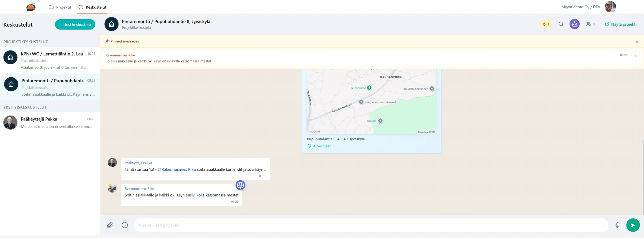Image resolution: width=644 pixels, height=238 pixels.
Task: Unpin Rakennusmies Riku's pinned message
Action: [x=635, y=56]
